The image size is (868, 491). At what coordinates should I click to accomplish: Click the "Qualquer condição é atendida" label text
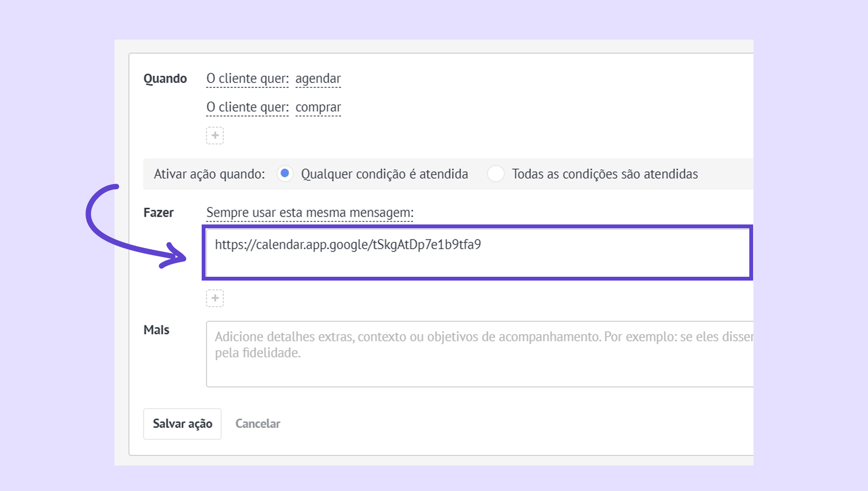tap(384, 174)
